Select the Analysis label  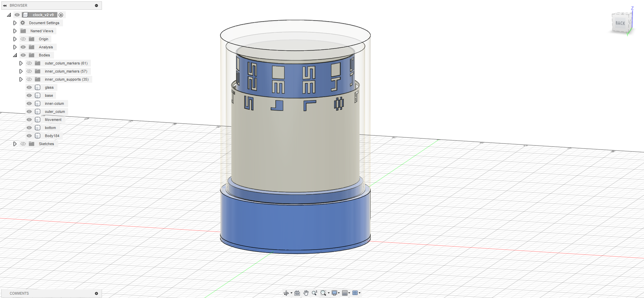coord(46,47)
